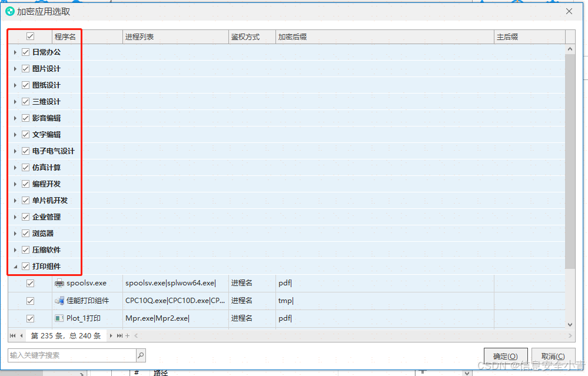Go to the previous record

(x=22, y=336)
